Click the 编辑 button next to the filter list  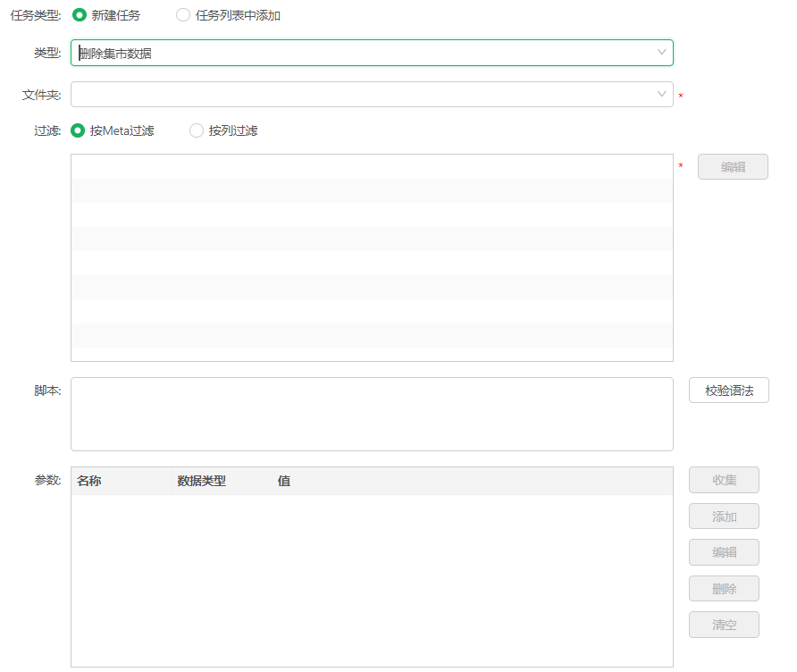[x=733, y=167]
